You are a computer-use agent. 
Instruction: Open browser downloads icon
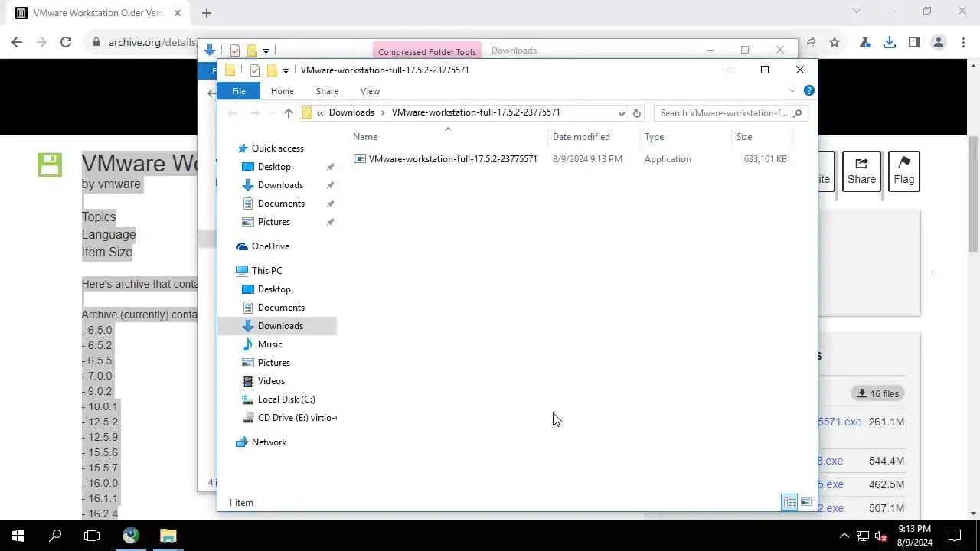pos(890,43)
